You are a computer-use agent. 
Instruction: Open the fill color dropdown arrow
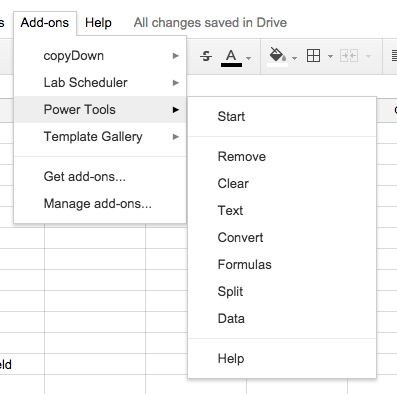coord(294,58)
